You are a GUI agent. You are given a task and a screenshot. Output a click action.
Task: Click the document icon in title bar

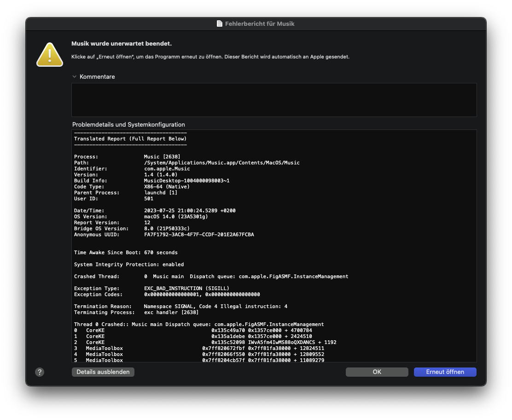220,23
